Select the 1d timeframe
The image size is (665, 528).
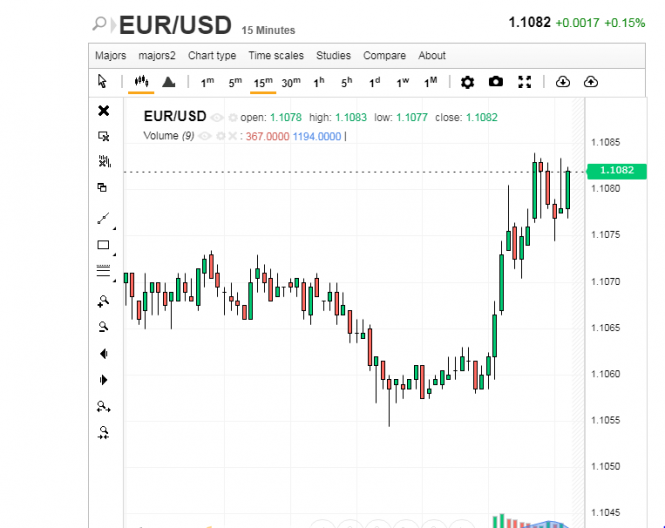point(374,82)
